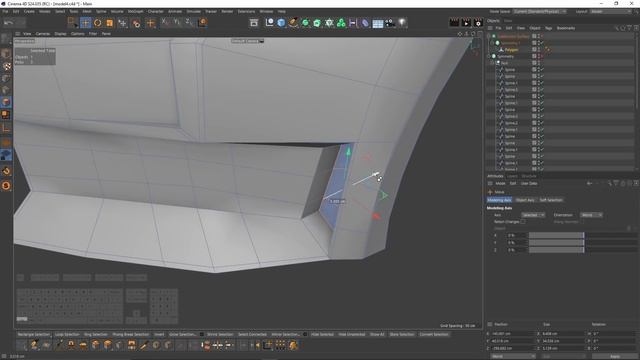640x360 pixels.
Task: Click the Invert button
Action: [159, 334]
